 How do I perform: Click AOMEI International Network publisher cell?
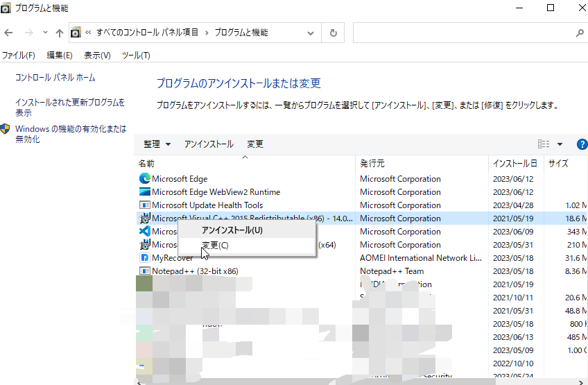point(421,257)
